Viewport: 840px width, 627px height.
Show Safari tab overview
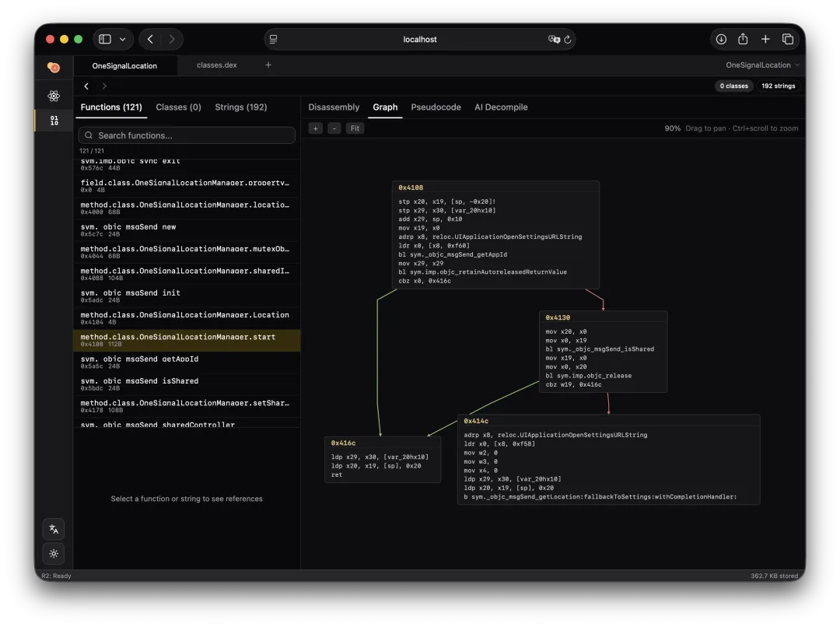click(x=787, y=39)
